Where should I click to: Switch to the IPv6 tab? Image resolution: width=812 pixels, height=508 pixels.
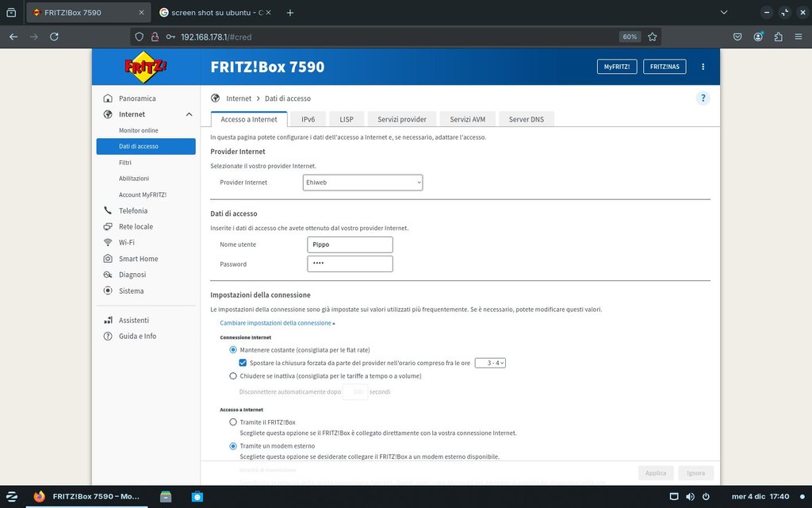[308, 119]
